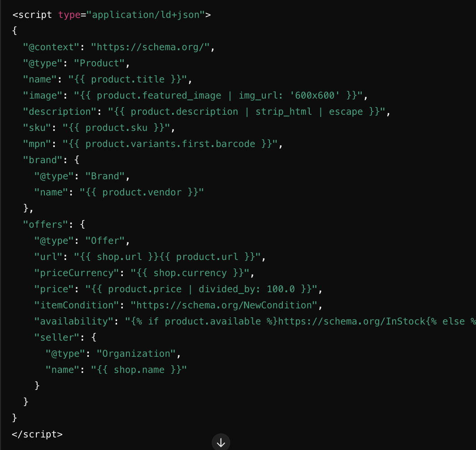Click the "Brand" type line
Image resolution: width=476 pixels, height=450 pixels.
tap(82, 176)
